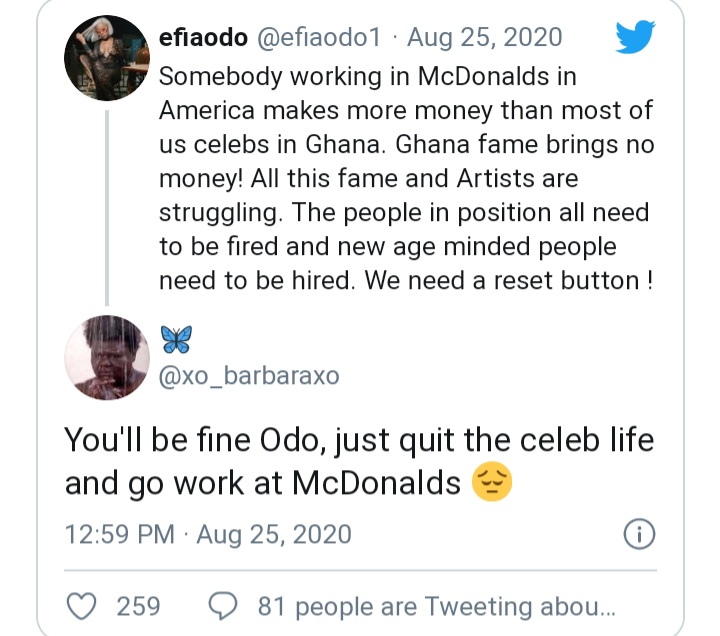Open xo_barbaraxo's profile picture
The image size is (720, 636).
(107, 359)
